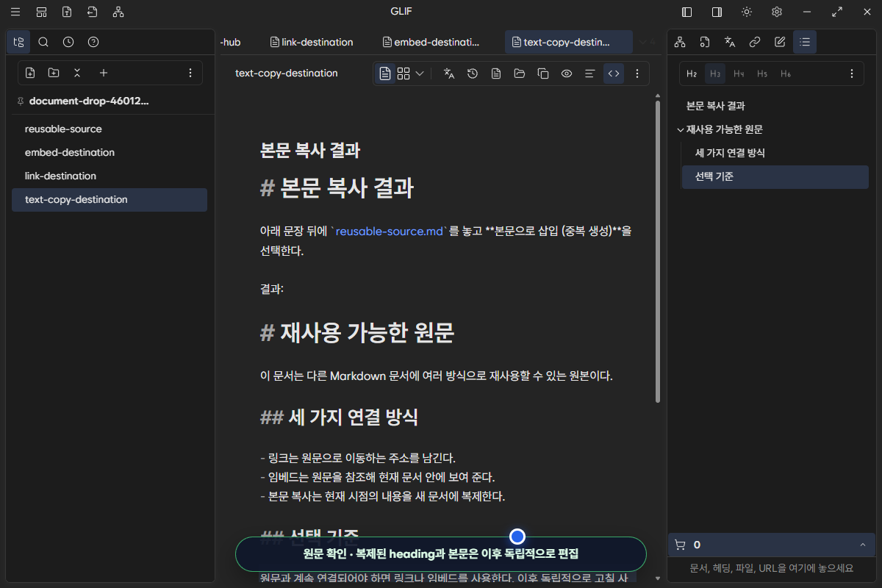Open application settings gear
882x588 pixels.
[x=777, y=12]
